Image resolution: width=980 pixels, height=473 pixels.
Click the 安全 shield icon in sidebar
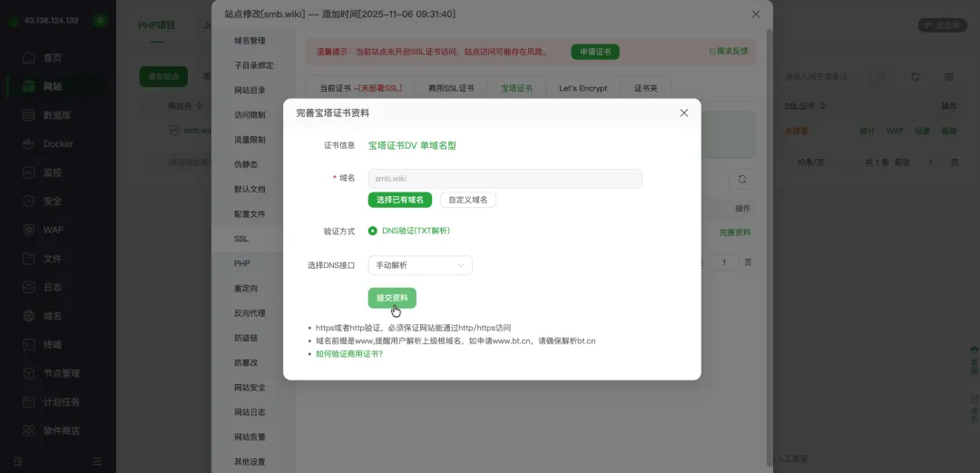point(27,202)
